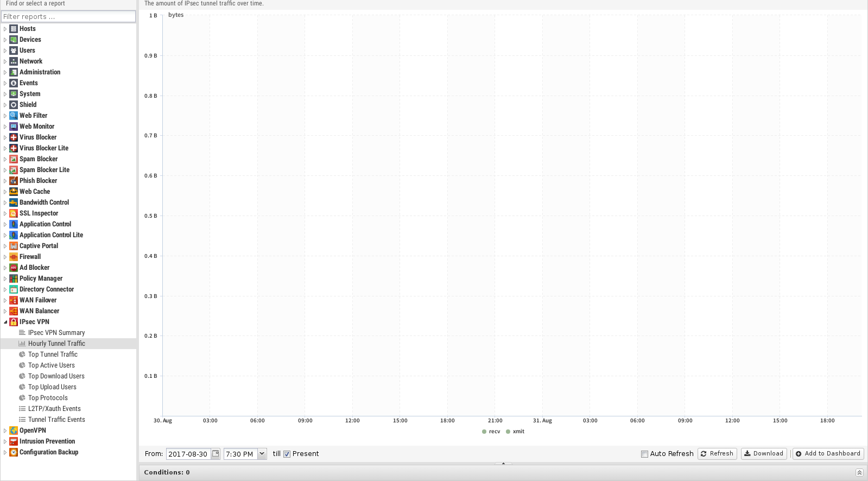Click the Refresh button
This screenshot has height=481, width=868.
click(717, 454)
